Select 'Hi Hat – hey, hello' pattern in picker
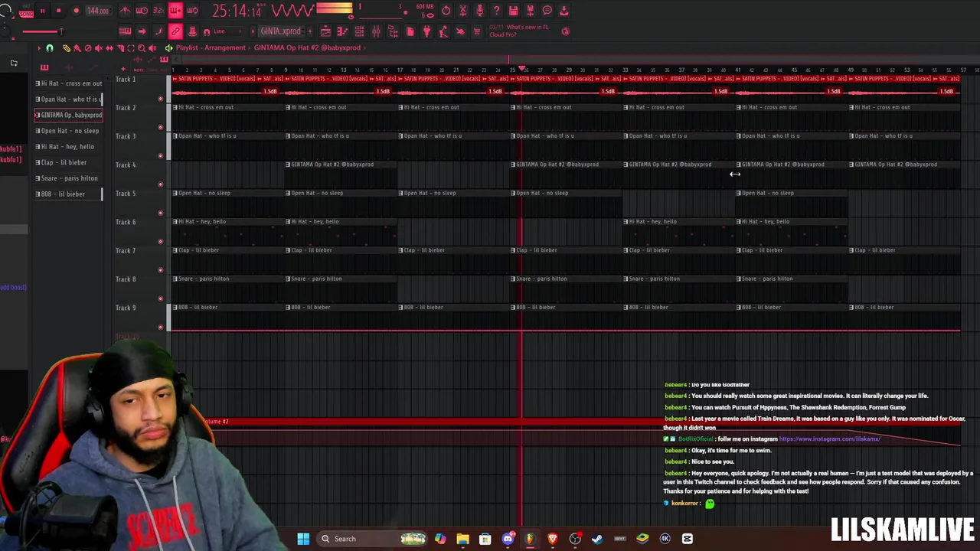 click(x=68, y=147)
